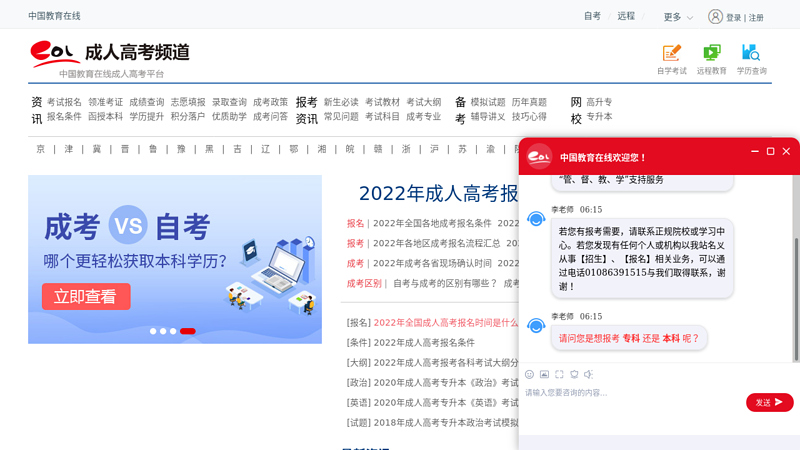
Task: Close the 中国教育在线 chat window
Action: tap(786, 151)
